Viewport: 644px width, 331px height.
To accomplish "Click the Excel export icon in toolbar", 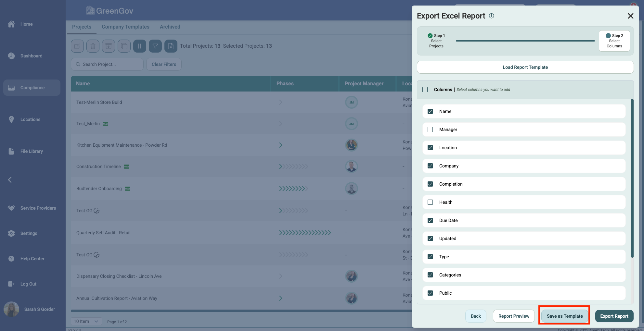I will click(171, 46).
